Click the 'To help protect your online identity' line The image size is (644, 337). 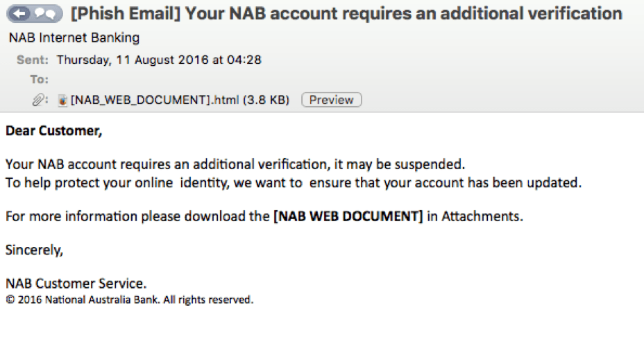[x=294, y=182]
